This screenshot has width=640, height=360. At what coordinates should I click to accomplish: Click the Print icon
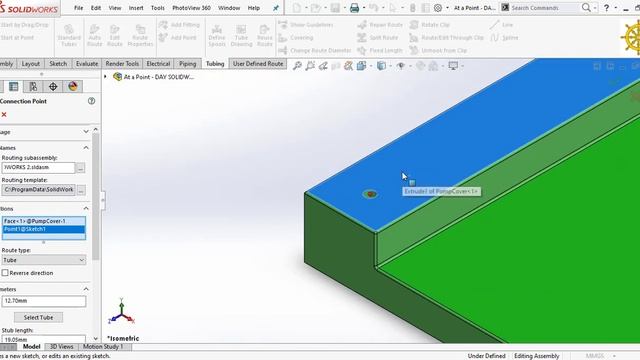point(354,8)
